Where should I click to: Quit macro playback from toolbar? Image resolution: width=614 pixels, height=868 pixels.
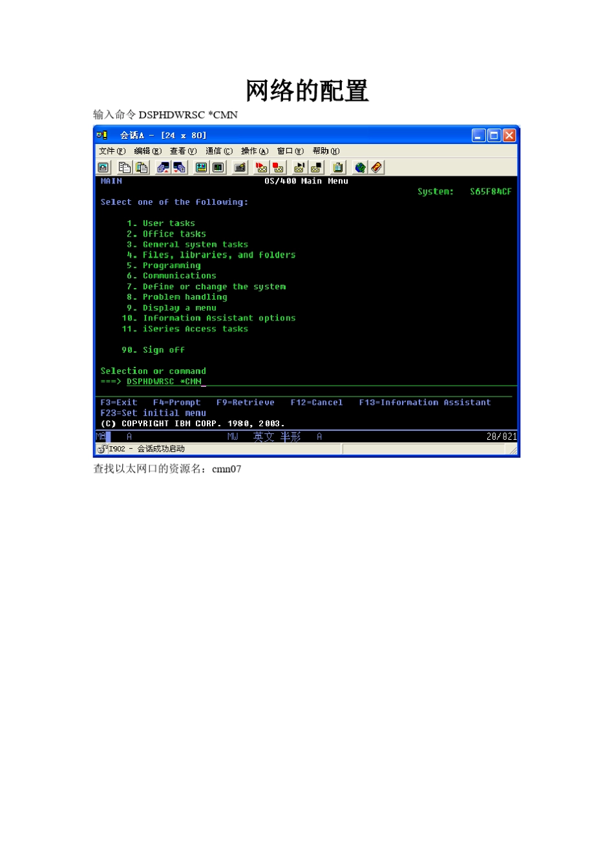tap(316, 167)
